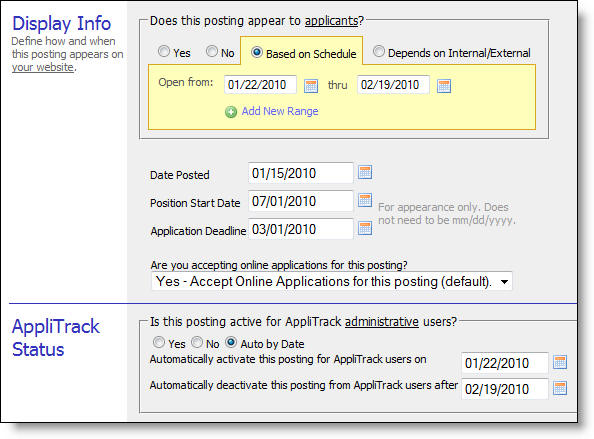Click the Open from date field 01/22/2010
The image size is (594, 439).
pos(260,84)
